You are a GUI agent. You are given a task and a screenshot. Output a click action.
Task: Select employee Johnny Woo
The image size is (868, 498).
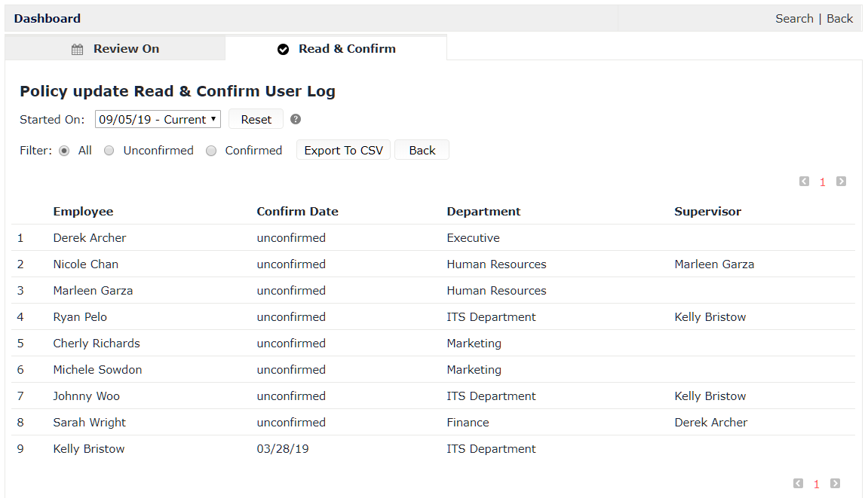pos(87,396)
